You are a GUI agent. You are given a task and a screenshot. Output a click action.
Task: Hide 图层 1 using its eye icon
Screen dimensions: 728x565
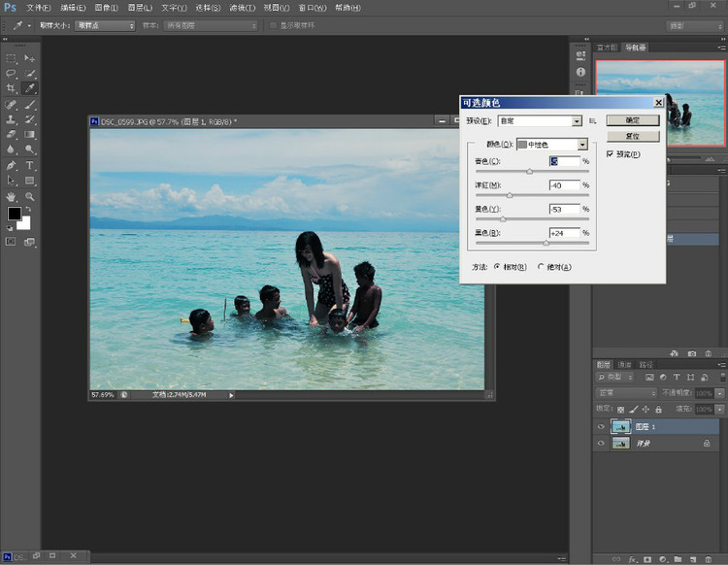[601, 427]
